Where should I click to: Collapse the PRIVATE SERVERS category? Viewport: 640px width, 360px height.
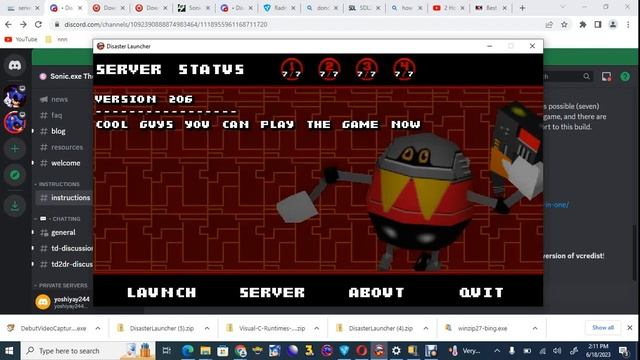pos(61,285)
